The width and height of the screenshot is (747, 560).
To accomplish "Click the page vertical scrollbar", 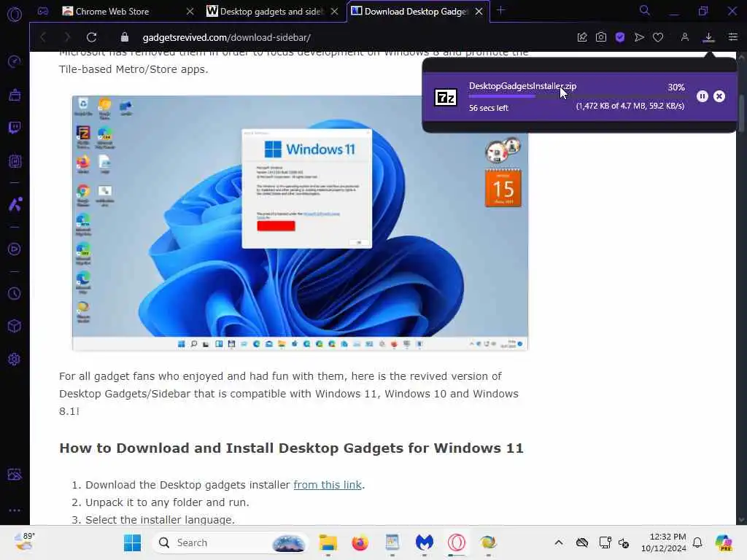I will (741, 114).
